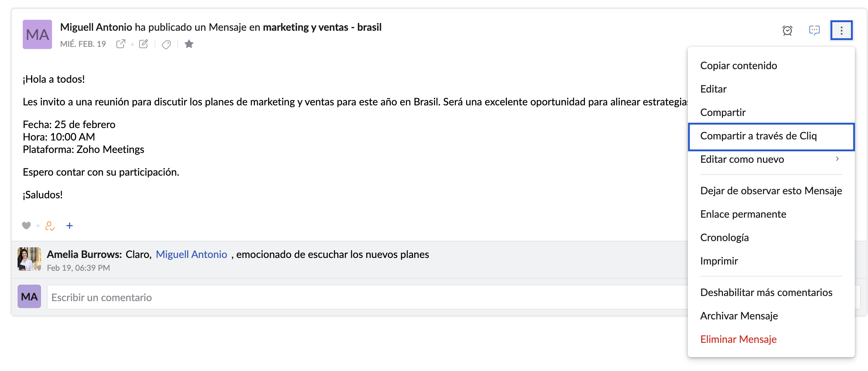This screenshot has width=868, height=371.
Task: Toggle Deshabilitar más comentarios option
Action: pos(766,293)
